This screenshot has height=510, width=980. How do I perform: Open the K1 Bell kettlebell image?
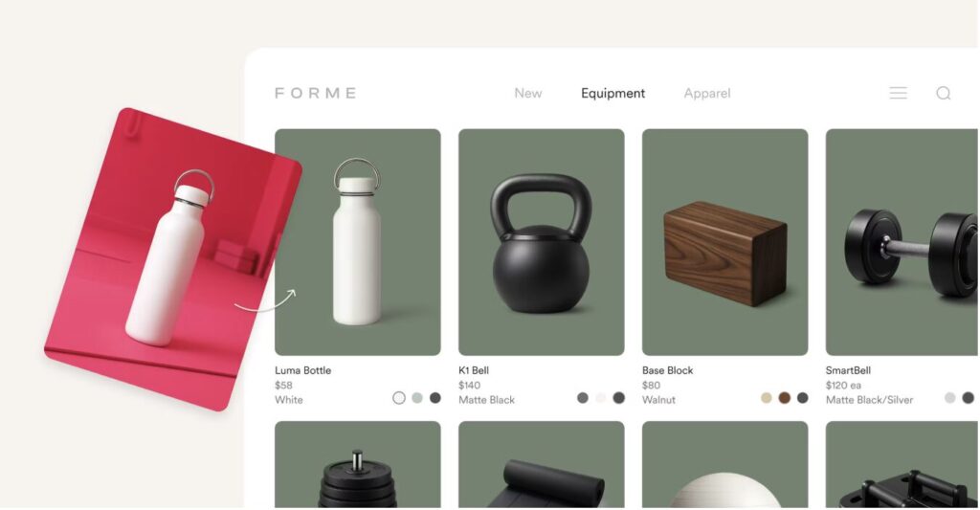542,242
